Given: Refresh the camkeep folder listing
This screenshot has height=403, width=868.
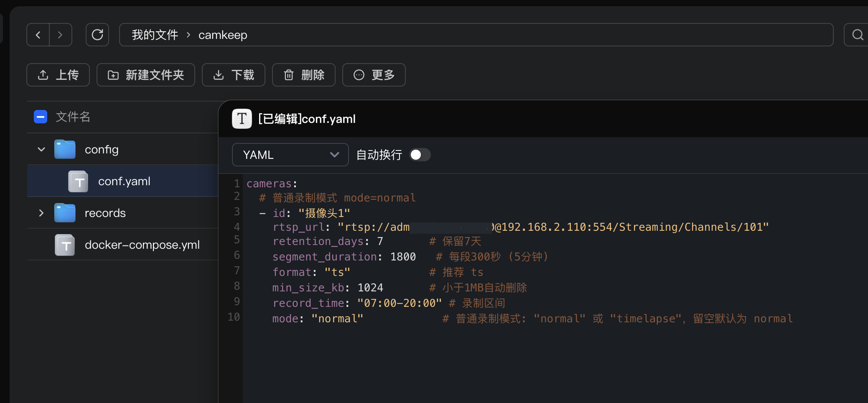Looking at the screenshot, I should tap(97, 35).
